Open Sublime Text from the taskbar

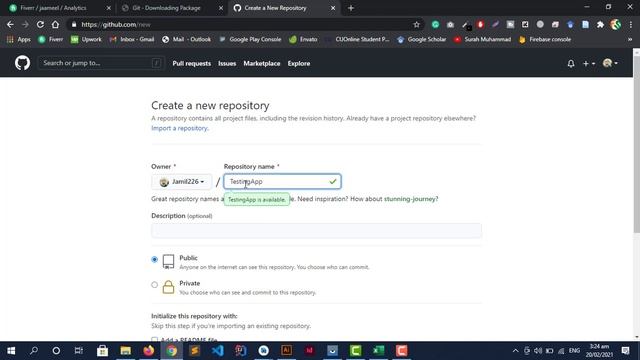[x=195, y=351]
